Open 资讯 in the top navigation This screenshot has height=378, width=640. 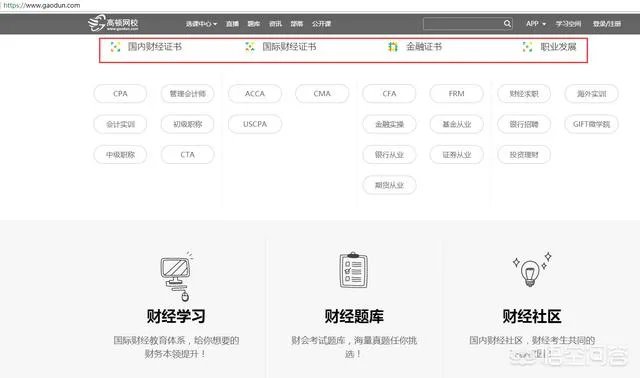276,24
